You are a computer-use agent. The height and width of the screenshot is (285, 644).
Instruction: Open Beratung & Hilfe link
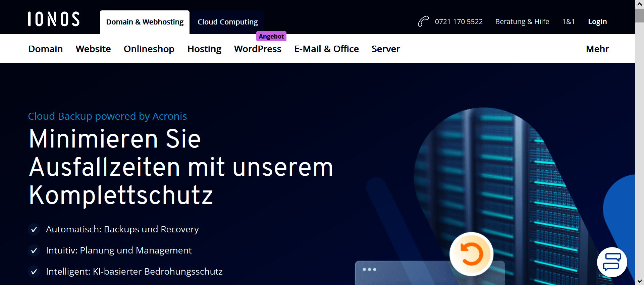(522, 22)
